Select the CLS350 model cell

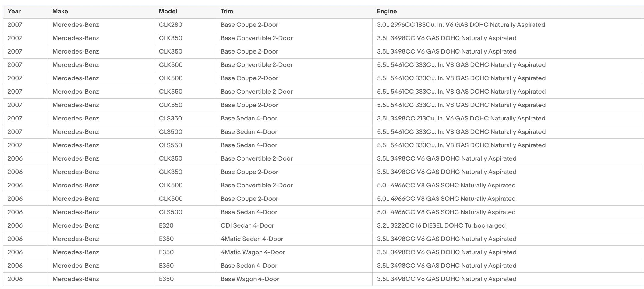(x=185, y=119)
